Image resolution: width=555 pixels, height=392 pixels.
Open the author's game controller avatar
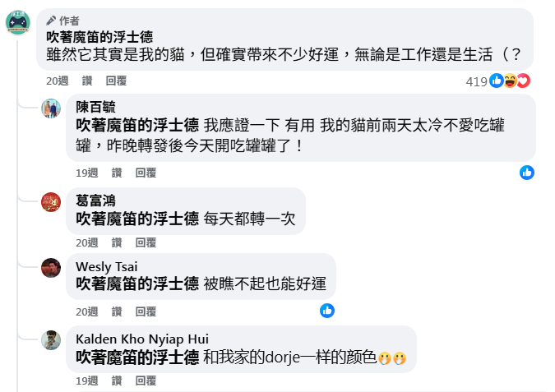(18, 23)
